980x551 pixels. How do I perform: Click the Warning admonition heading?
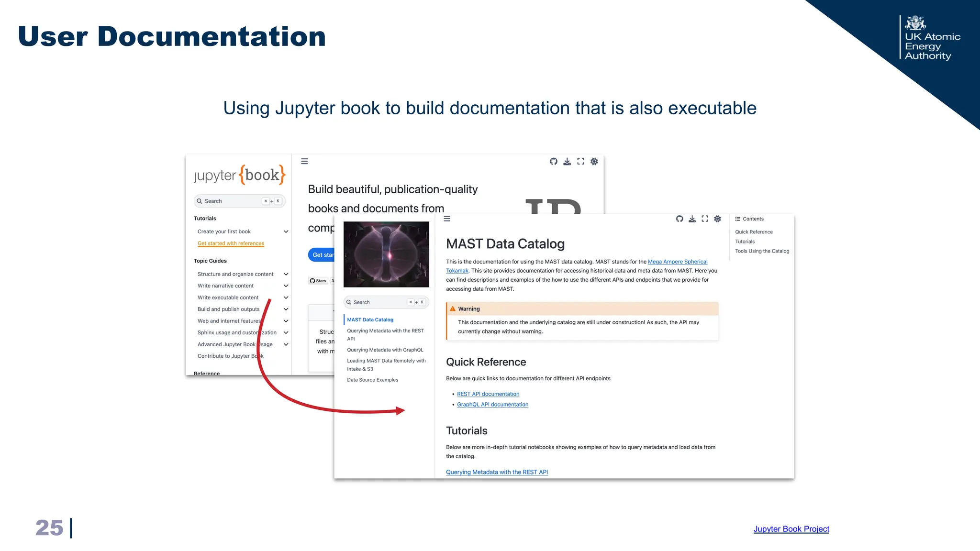(x=468, y=309)
